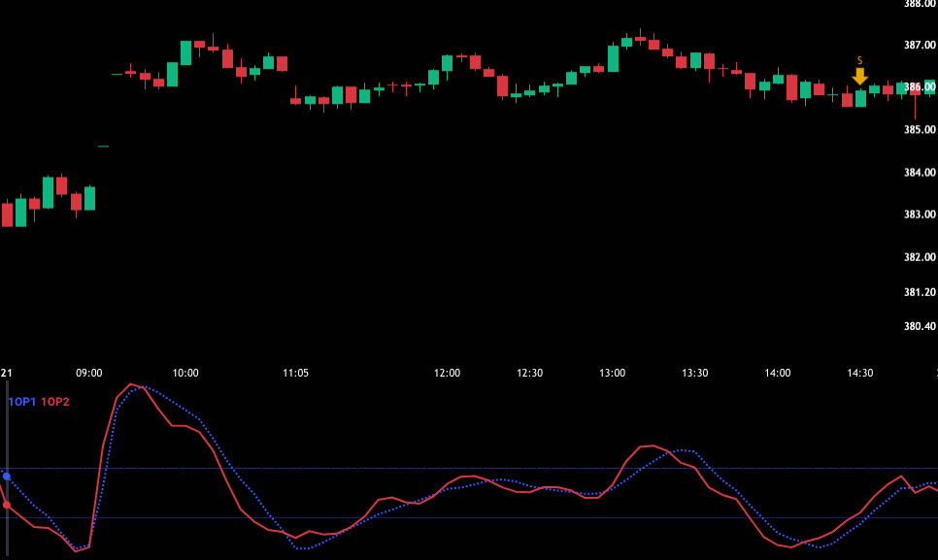Select the 10:00 time axis label
938x560 pixels.
pyautogui.click(x=185, y=373)
